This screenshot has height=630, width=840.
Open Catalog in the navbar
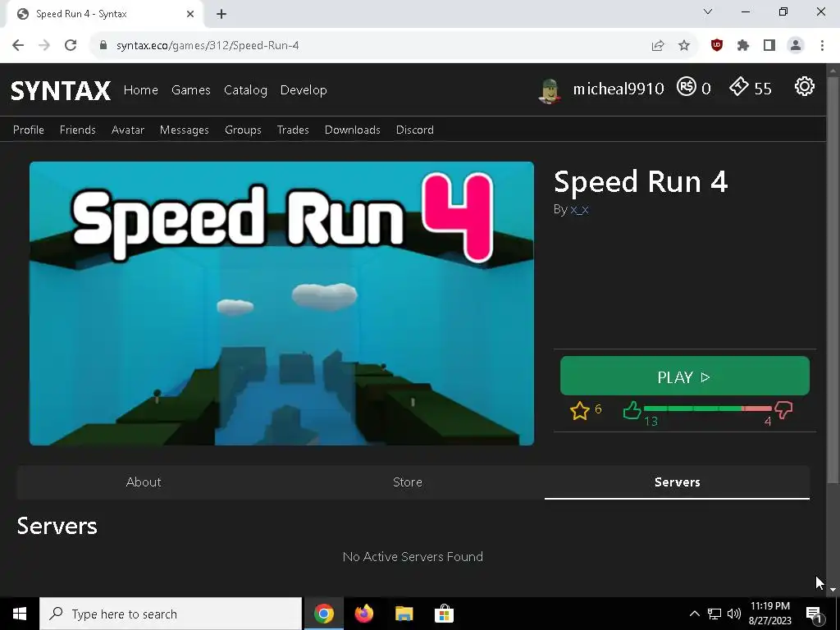(x=245, y=90)
